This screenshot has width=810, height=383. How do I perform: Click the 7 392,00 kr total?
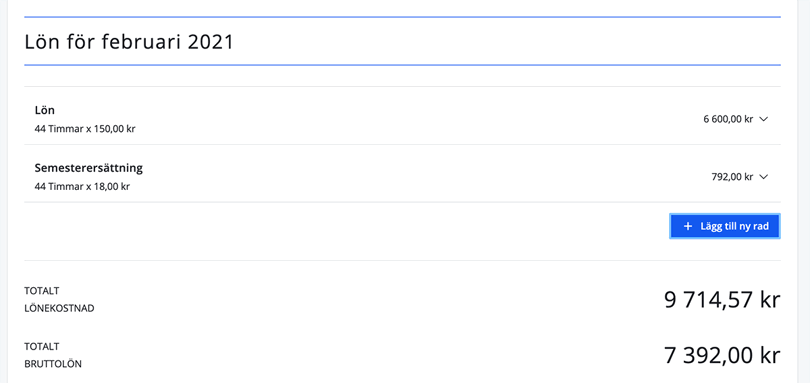722,356
